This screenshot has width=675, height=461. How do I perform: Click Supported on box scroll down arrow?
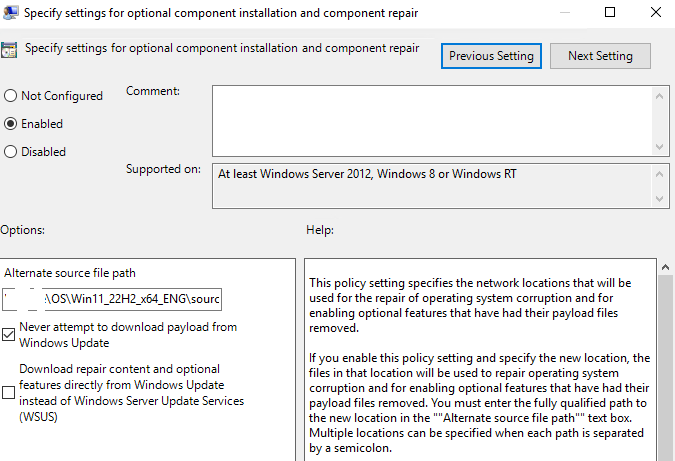coord(659,198)
